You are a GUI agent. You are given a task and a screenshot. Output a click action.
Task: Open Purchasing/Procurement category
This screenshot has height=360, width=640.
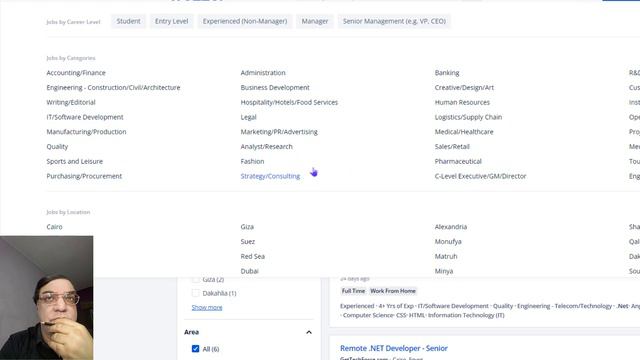tap(84, 176)
